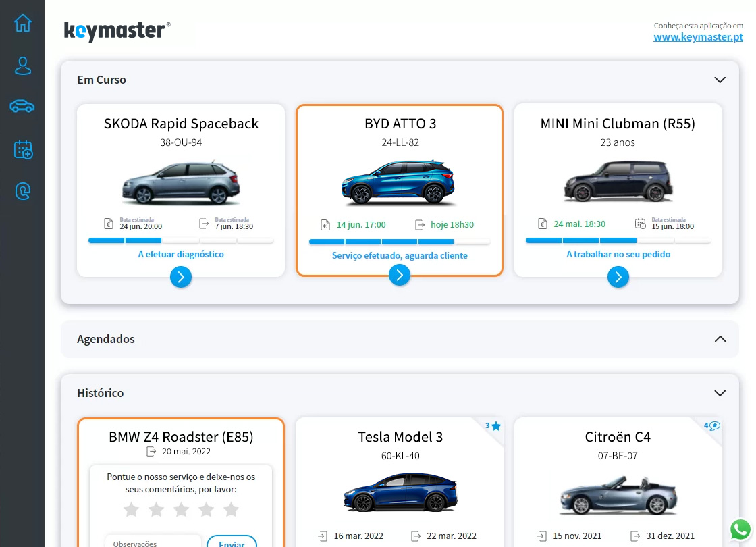Screen dimensions: 756x547
Task: Open the www.keymaster.pt link
Action: 698,37
